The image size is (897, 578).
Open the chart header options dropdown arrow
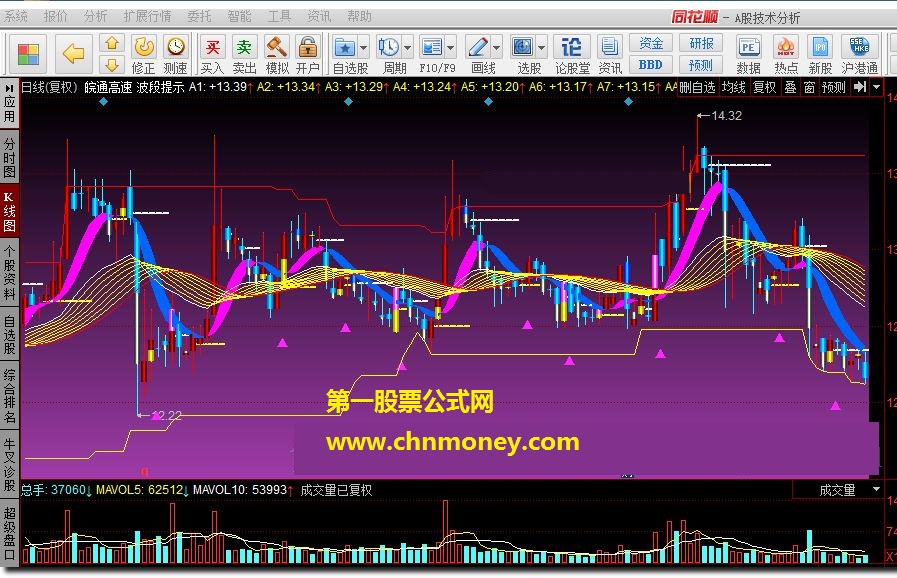(x=876, y=87)
